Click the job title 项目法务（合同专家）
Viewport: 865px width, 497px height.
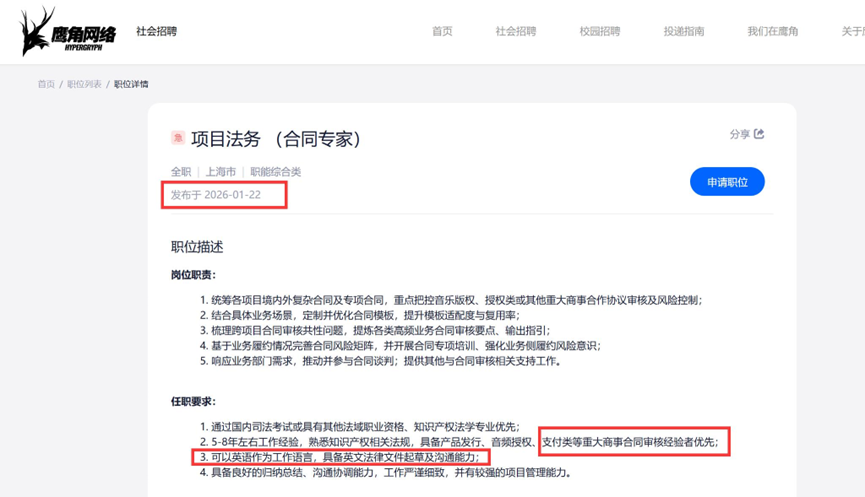(x=276, y=138)
